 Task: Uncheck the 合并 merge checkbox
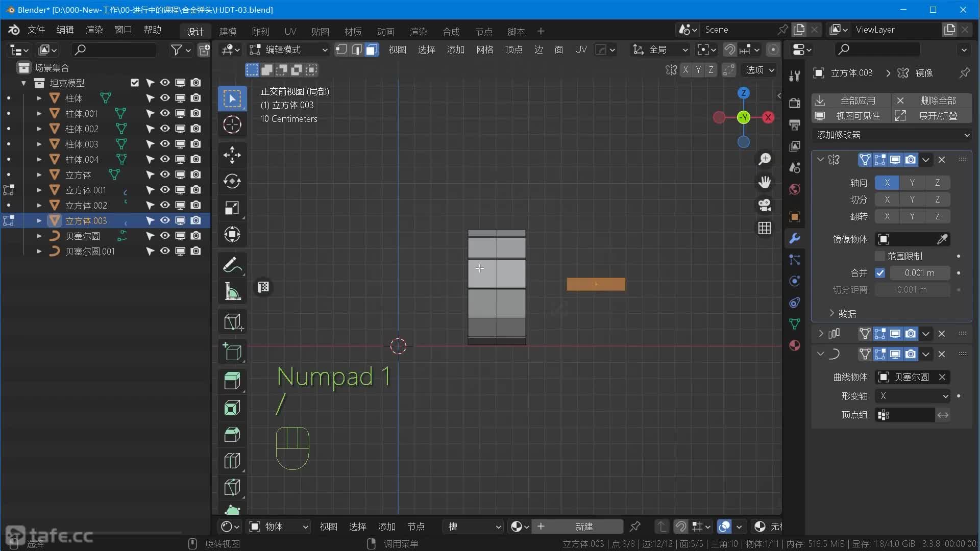point(880,273)
